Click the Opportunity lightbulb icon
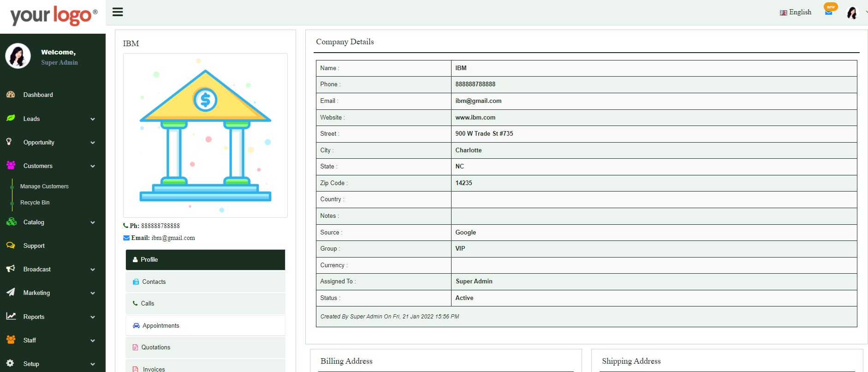This screenshot has height=372, width=868. 9,142
